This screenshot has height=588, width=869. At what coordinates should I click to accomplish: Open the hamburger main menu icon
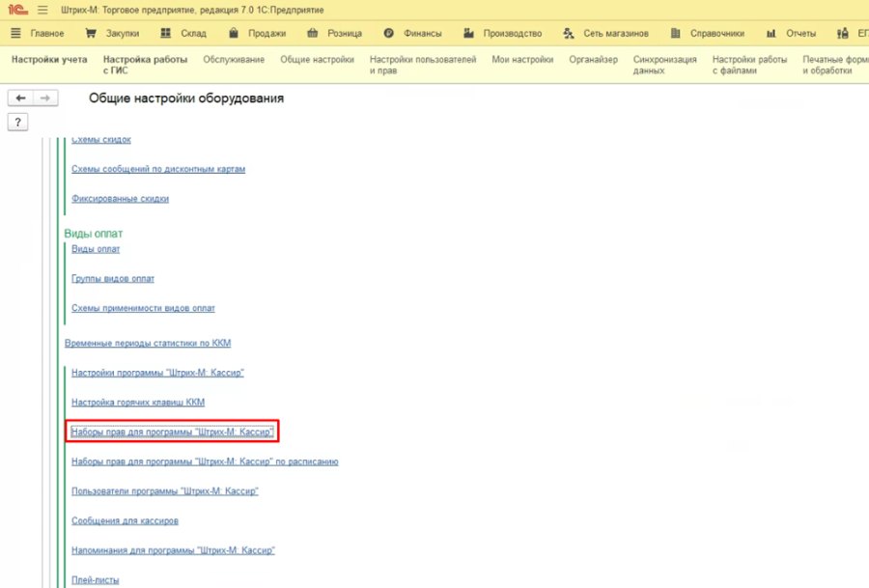pos(42,10)
